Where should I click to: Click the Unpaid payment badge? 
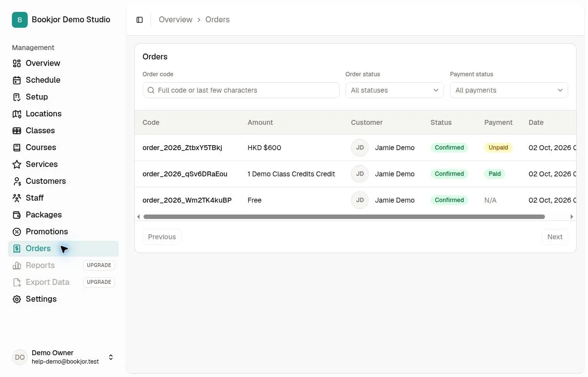498,148
